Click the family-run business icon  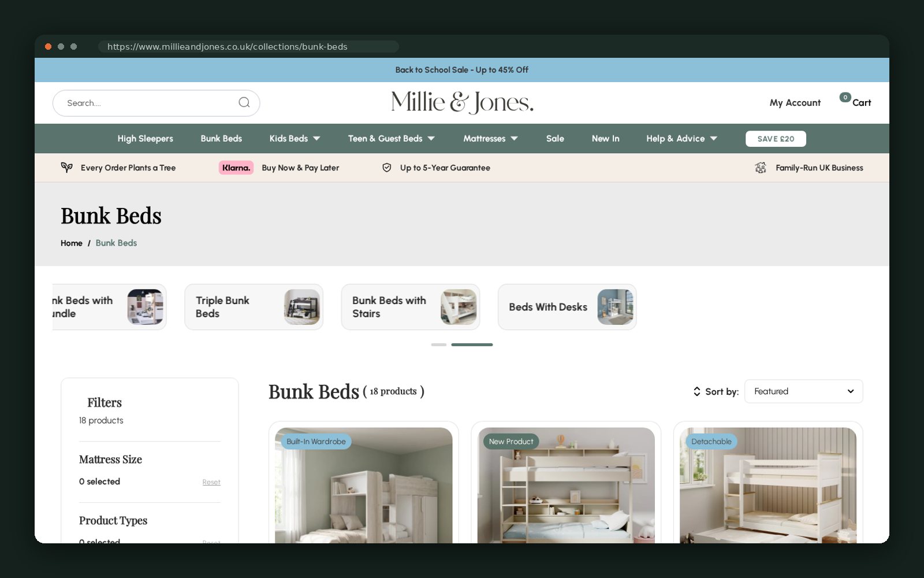point(761,168)
